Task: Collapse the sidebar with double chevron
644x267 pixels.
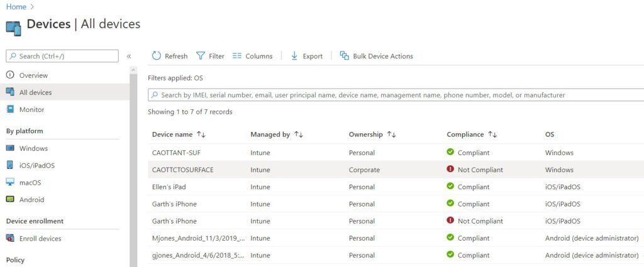Action: [x=129, y=56]
